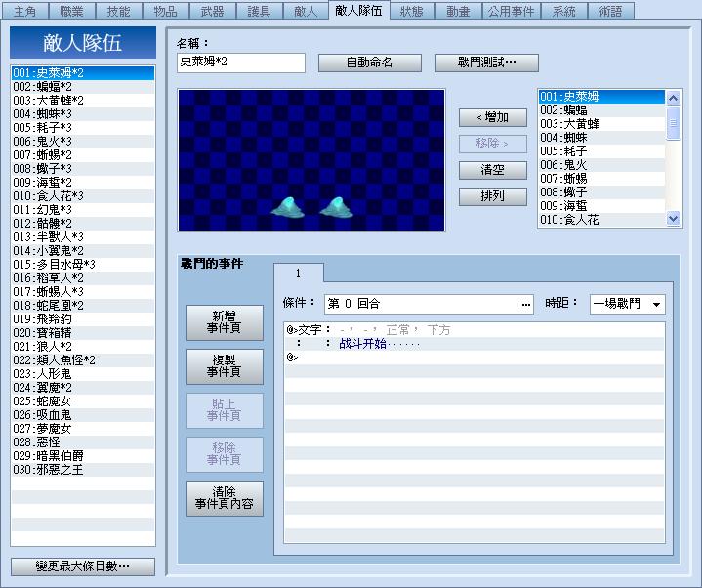The height and width of the screenshot is (588, 702).
Task: Select the left slime sprite in preview
Action: [288, 207]
